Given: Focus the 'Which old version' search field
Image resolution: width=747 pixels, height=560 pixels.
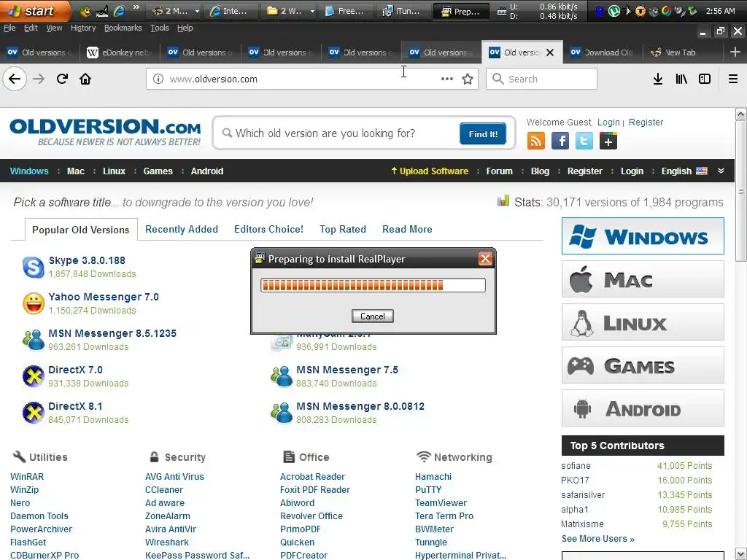Looking at the screenshot, I should pos(336,133).
